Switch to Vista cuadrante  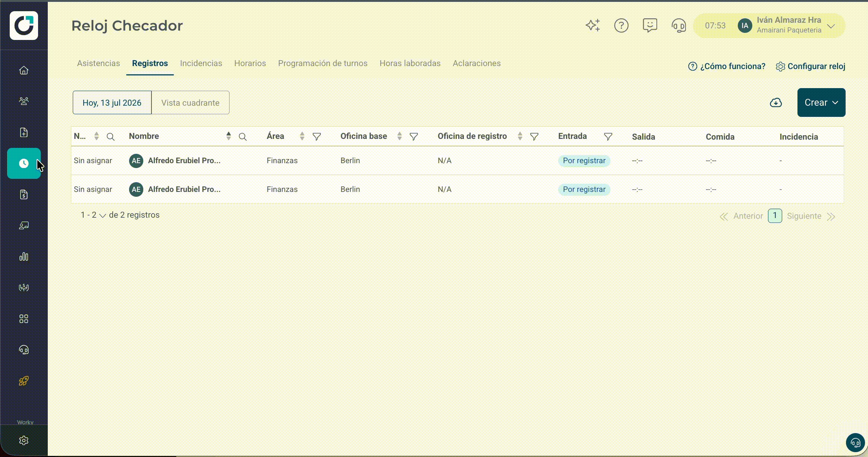[190, 103]
